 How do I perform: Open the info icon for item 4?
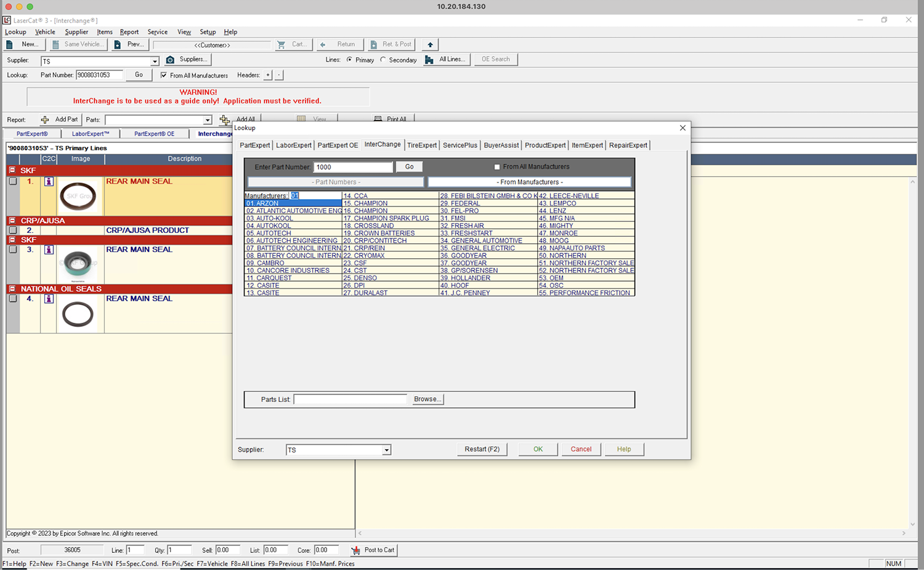[49, 299]
